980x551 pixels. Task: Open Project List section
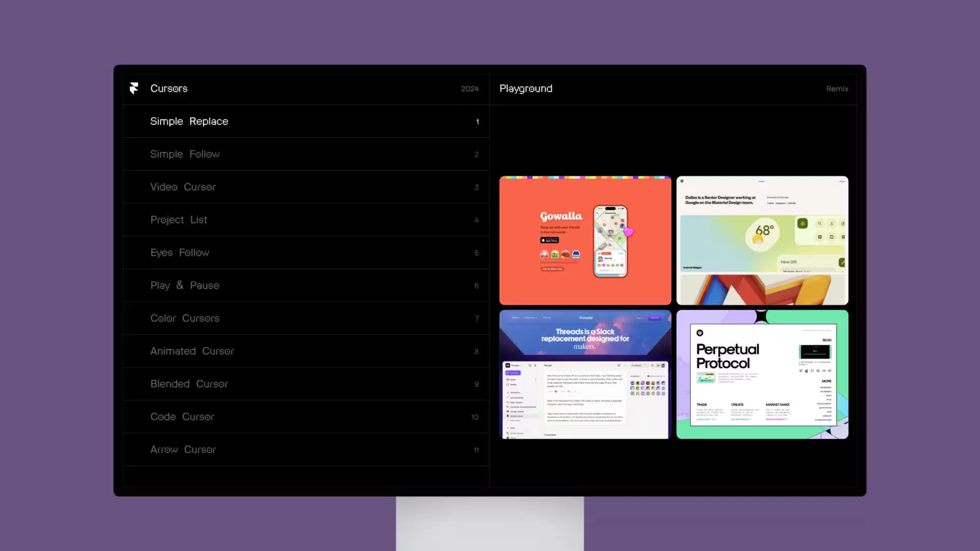(x=178, y=219)
